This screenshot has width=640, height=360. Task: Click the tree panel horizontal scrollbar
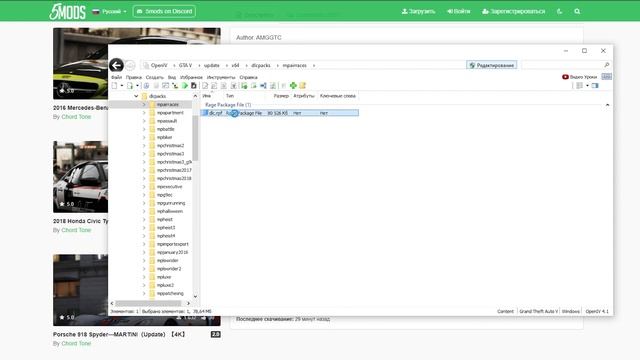tap(148, 303)
